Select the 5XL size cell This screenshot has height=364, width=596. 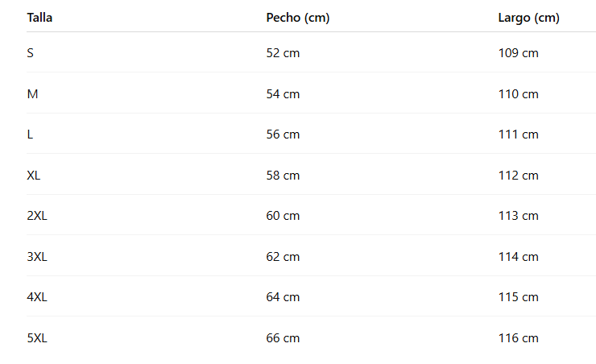pyautogui.click(x=37, y=338)
